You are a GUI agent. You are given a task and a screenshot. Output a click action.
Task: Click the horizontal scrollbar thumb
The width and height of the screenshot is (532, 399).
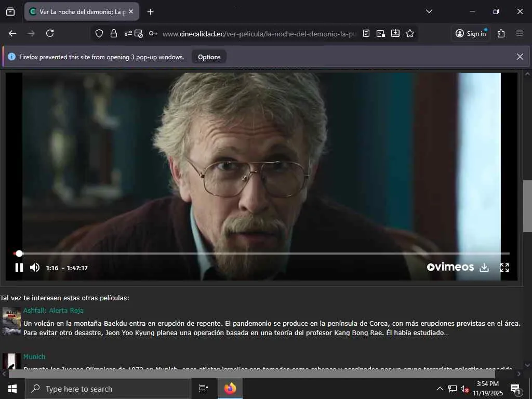[252, 374]
